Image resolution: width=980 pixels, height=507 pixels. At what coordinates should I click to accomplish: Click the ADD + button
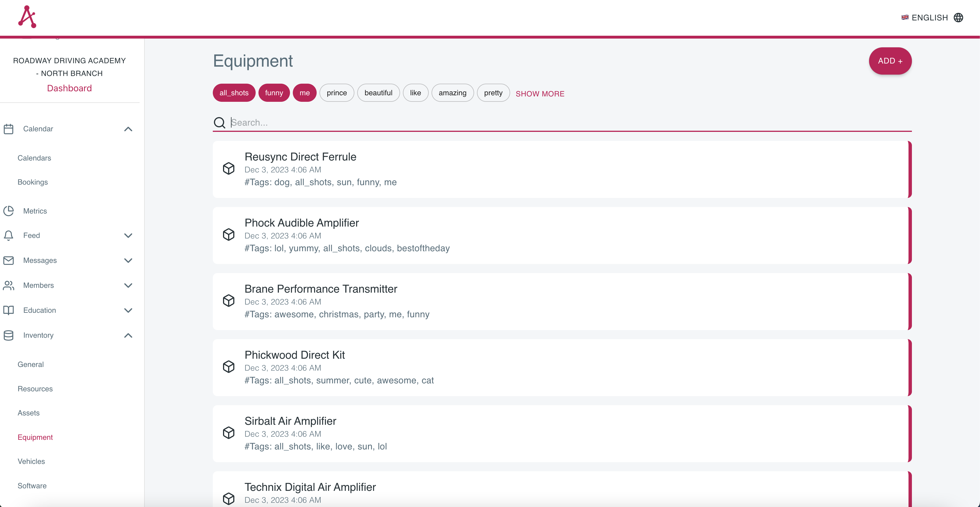click(890, 61)
